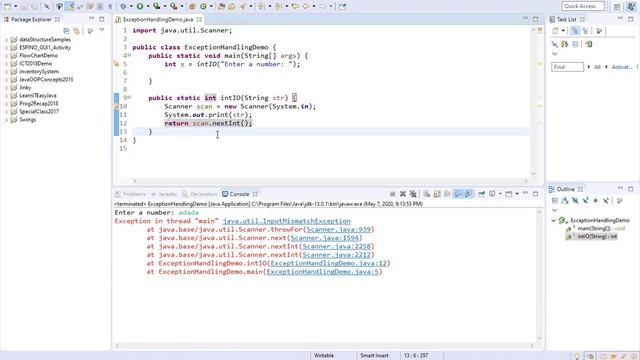Image resolution: width=640 pixels, height=360 pixels.
Task: Select main(String[]) method in Outline
Action: coord(597,229)
